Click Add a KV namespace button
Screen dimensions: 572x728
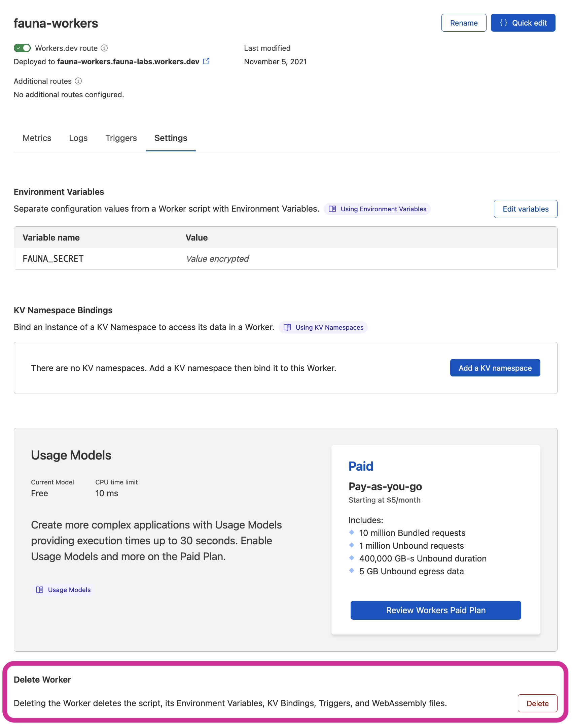tap(495, 368)
